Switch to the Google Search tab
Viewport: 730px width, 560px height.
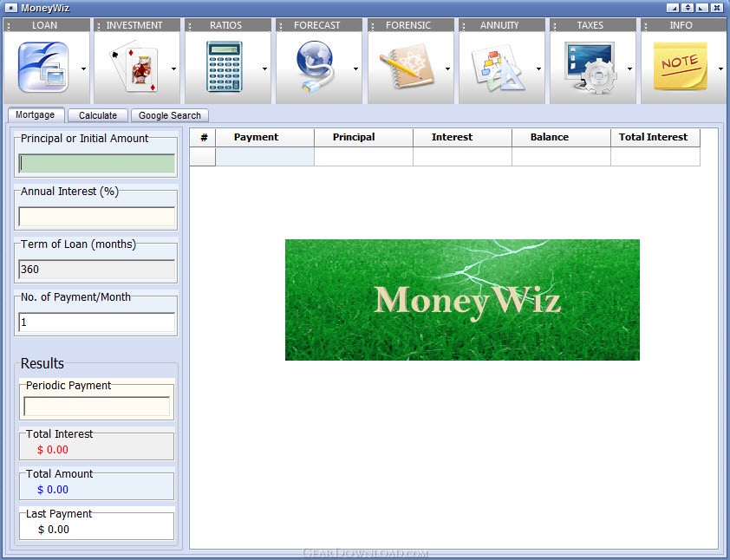click(x=169, y=115)
